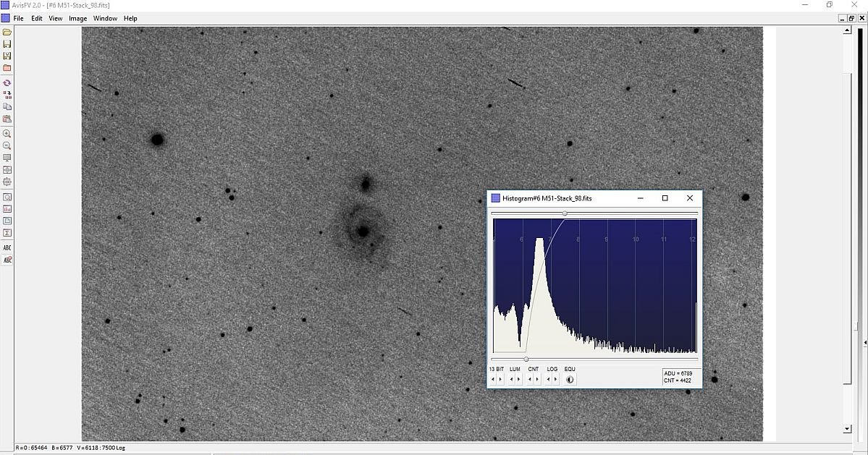Open the Image menu
868x455 pixels.
point(77,18)
